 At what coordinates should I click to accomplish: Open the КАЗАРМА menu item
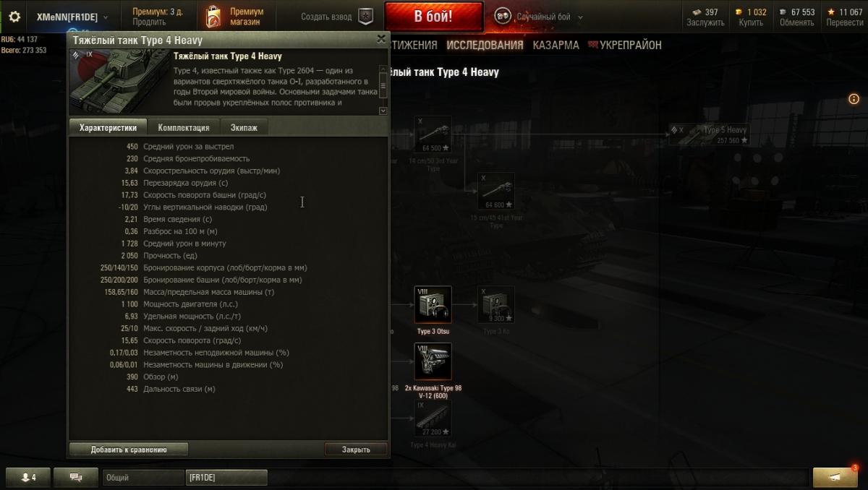[556, 45]
